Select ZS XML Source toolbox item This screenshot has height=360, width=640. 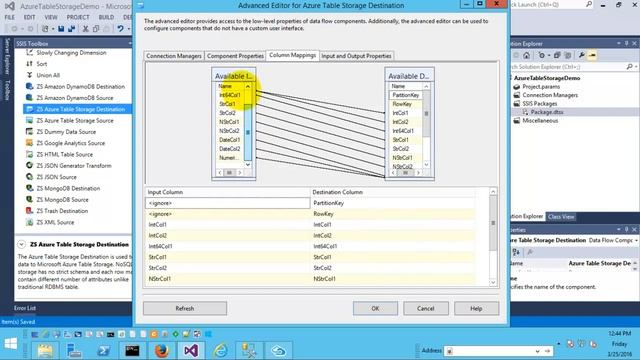(55, 222)
